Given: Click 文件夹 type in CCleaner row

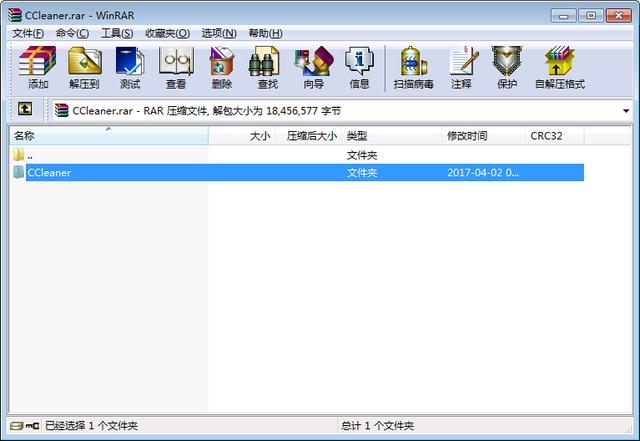Looking at the screenshot, I should (362, 173).
